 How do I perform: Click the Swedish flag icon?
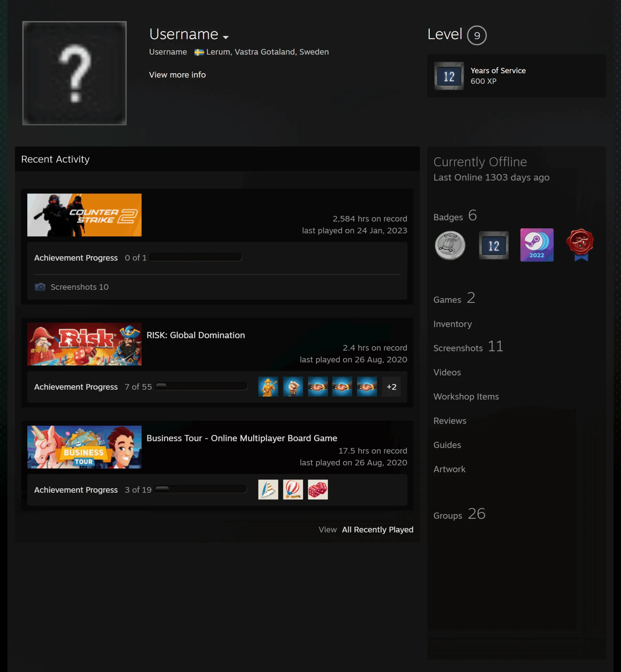tap(199, 52)
